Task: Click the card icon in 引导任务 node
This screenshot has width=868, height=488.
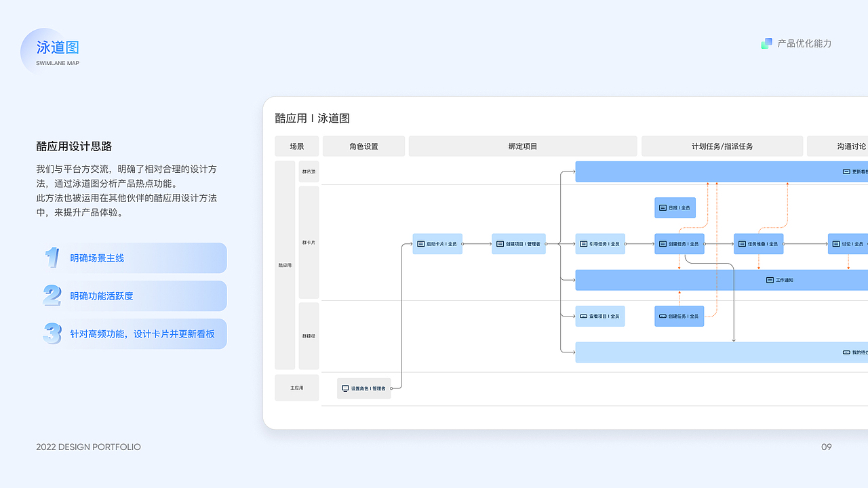Action: (583, 244)
